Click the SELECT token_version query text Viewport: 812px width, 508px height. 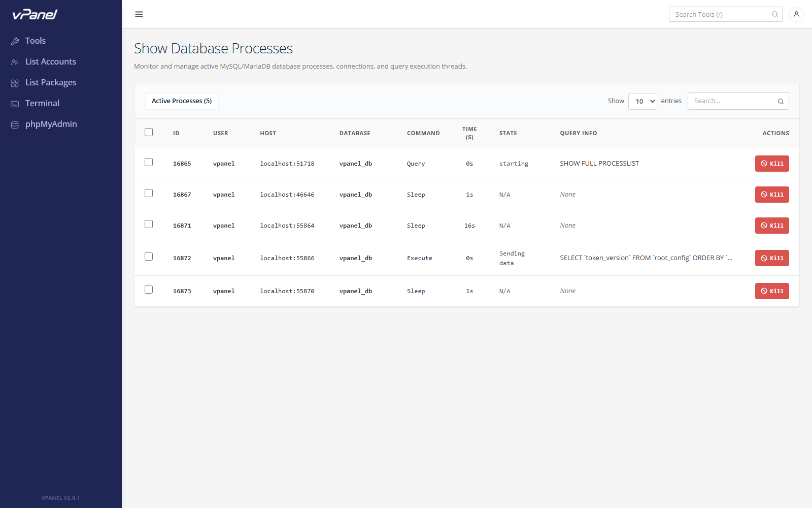[646, 258]
